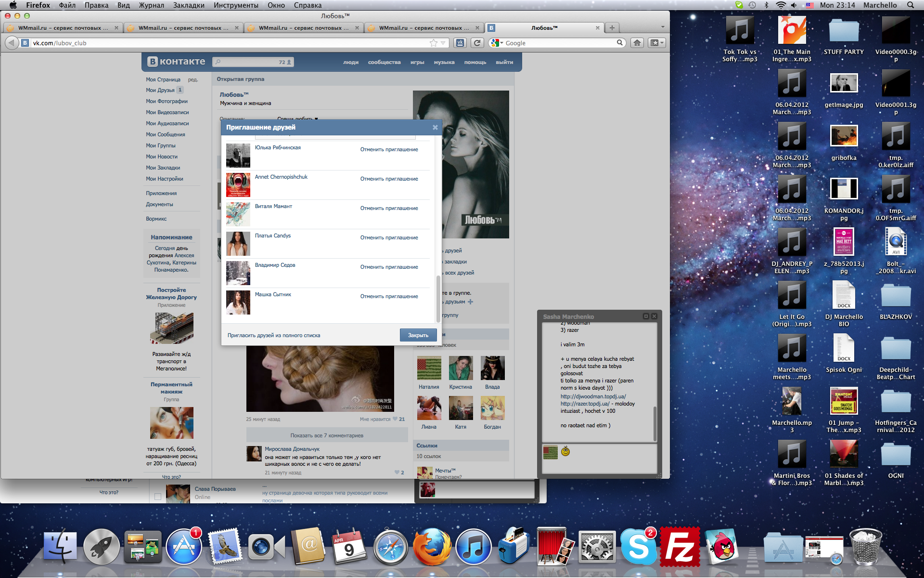Open the Файл menu
The width and height of the screenshot is (924, 578).
tap(67, 5)
